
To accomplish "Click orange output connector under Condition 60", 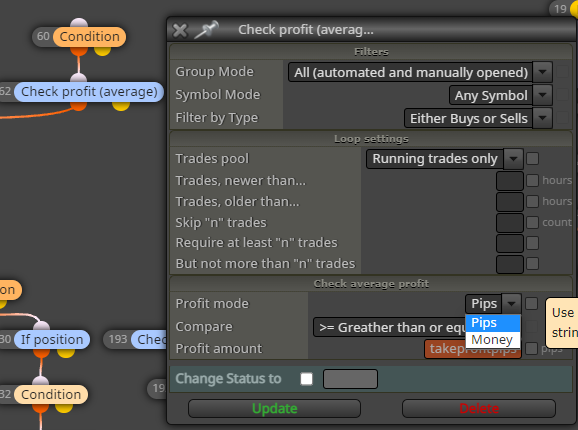I will click(79, 51).
